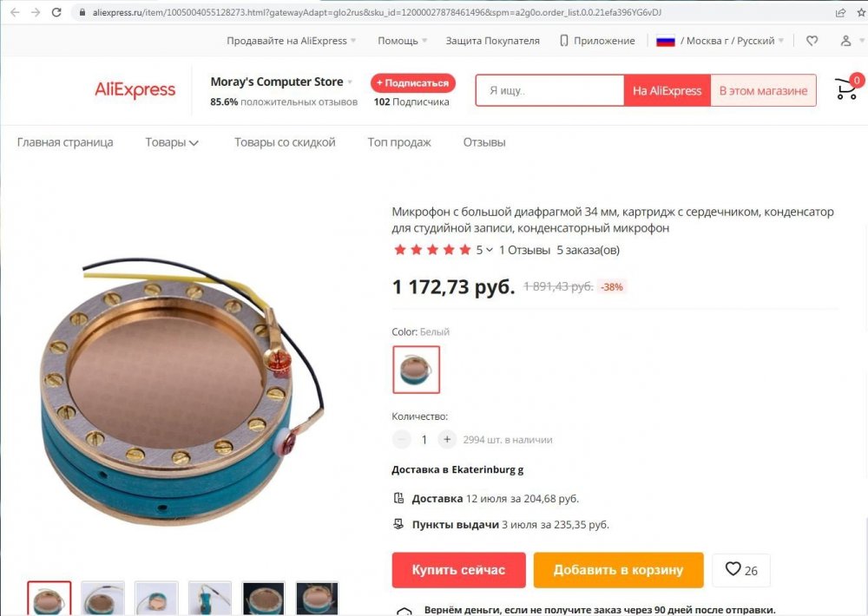The height and width of the screenshot is (616, 868).
Task: Click the Добавить в корзину button
Action: pos(618,569)
